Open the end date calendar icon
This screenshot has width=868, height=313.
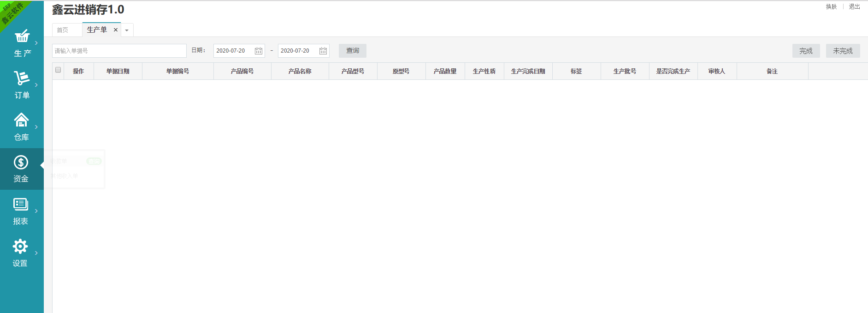click(323, 51)
